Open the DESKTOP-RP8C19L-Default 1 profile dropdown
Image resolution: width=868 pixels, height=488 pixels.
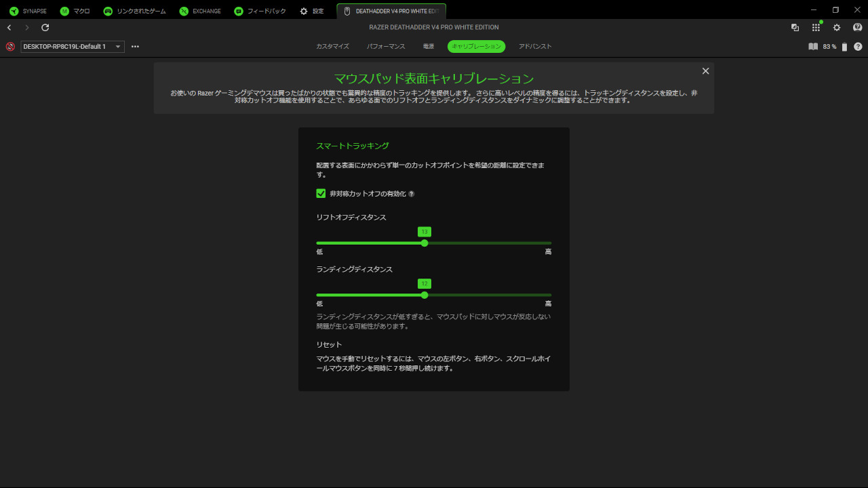[73, 47]
